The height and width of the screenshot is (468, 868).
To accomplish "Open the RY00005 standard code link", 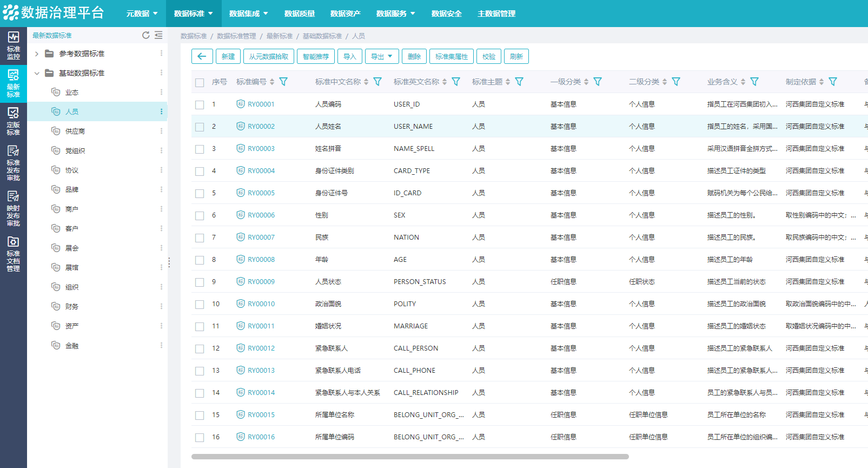I will (261, 193).
